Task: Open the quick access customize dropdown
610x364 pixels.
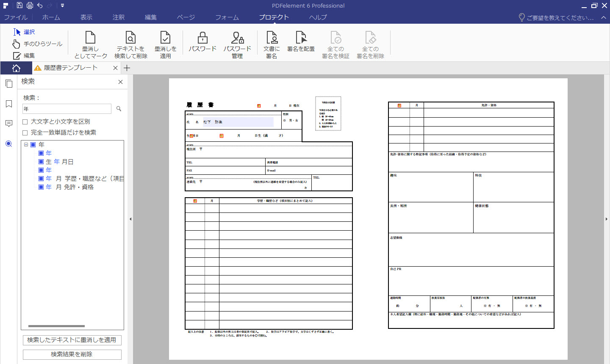Action: pos(62,6)
